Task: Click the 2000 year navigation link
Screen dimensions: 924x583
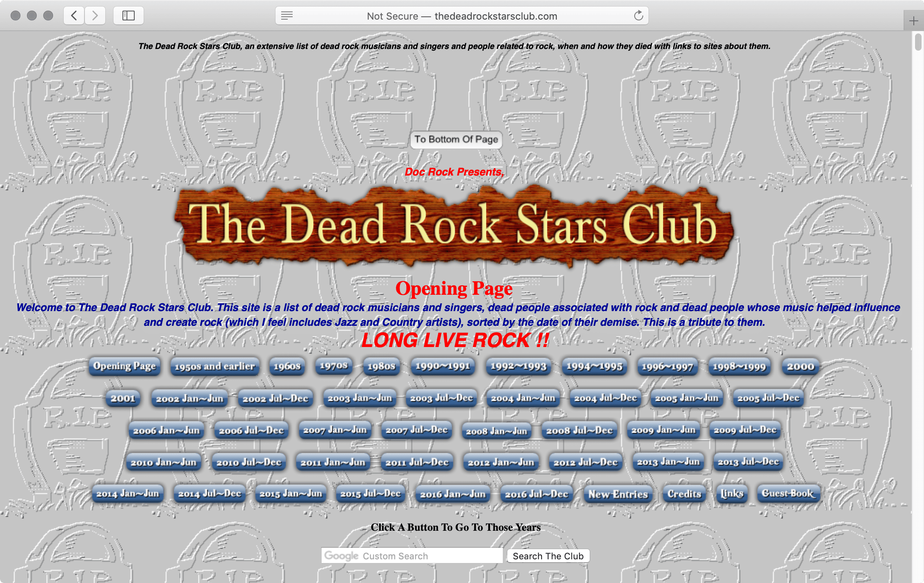Action: point(800,365)
